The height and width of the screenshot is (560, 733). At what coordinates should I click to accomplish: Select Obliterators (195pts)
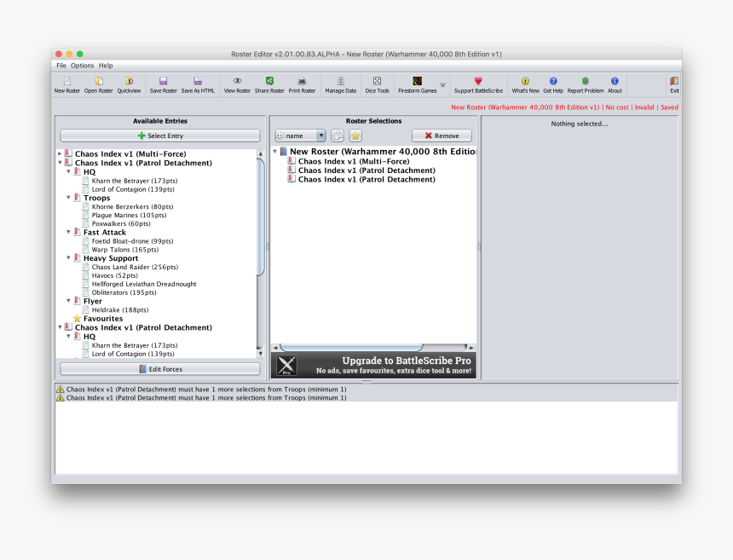(124, 292)
